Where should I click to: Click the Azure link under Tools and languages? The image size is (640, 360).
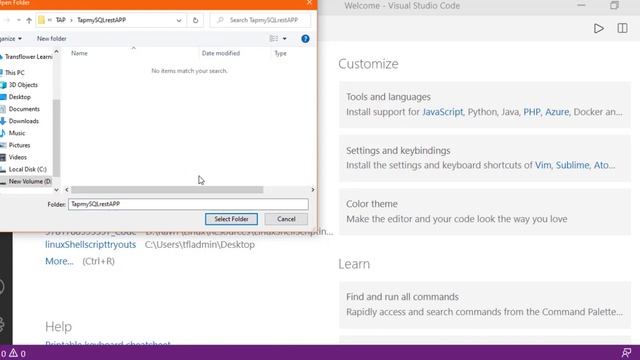click(557, 112)
